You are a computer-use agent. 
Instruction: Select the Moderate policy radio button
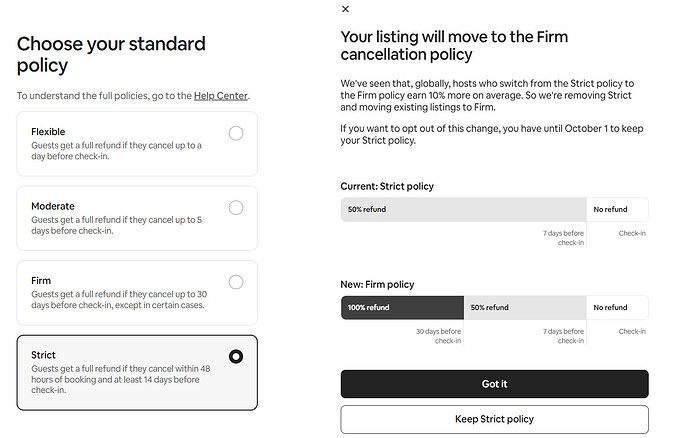click(x=236, y=207)
